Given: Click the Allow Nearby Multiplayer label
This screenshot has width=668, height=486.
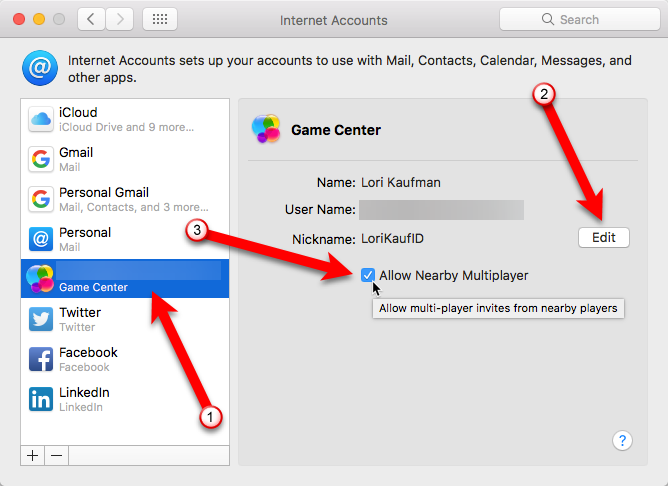Looking at the screenshot, I should coord(454,276).
